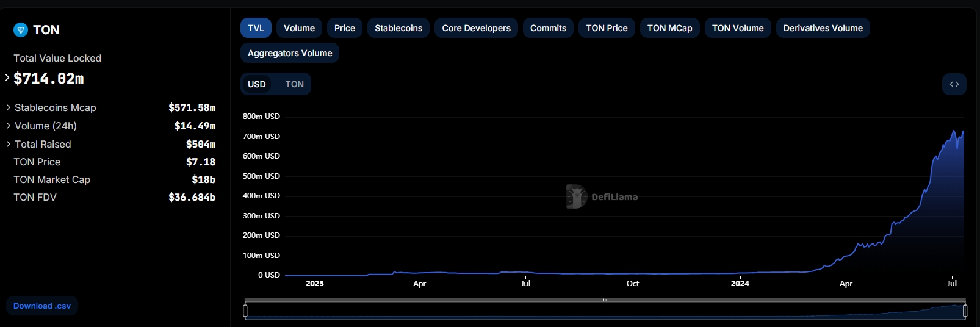The height and width of the screenshot is (327, 980).
Task: Select the Core Developers chart tab
Action: pyautogui.click(x=476, y=28)
